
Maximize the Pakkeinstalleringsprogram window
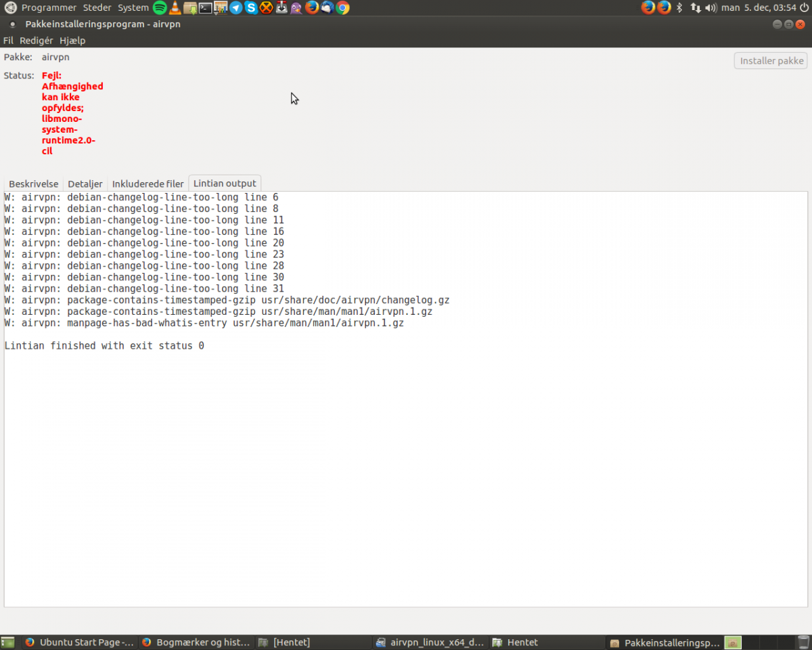788,24
